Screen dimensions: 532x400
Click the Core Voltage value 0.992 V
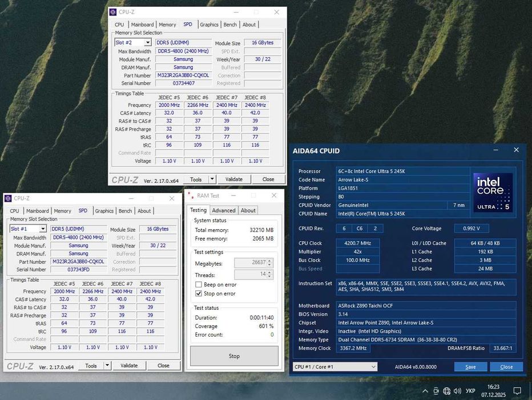[x=471, y=229]
